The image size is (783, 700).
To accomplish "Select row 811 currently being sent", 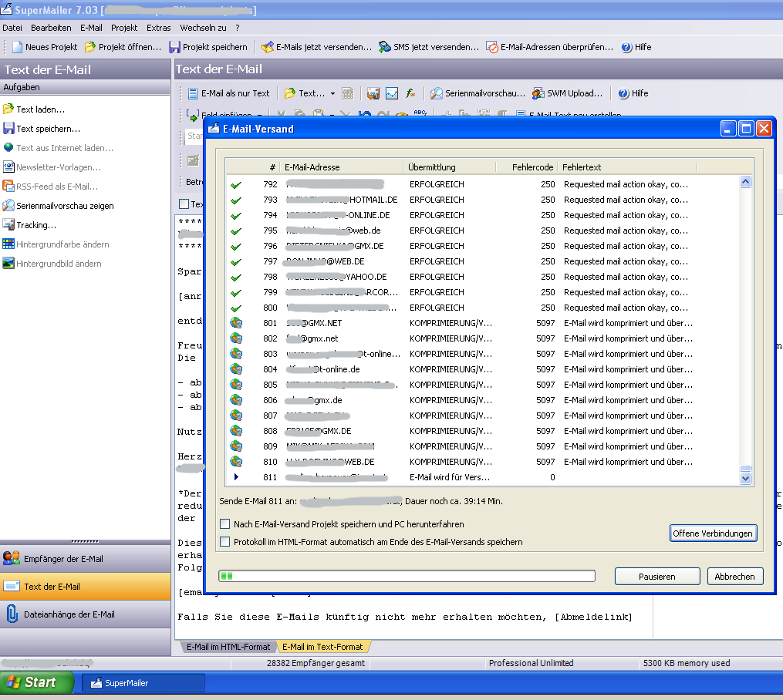I will pos(483,477).
